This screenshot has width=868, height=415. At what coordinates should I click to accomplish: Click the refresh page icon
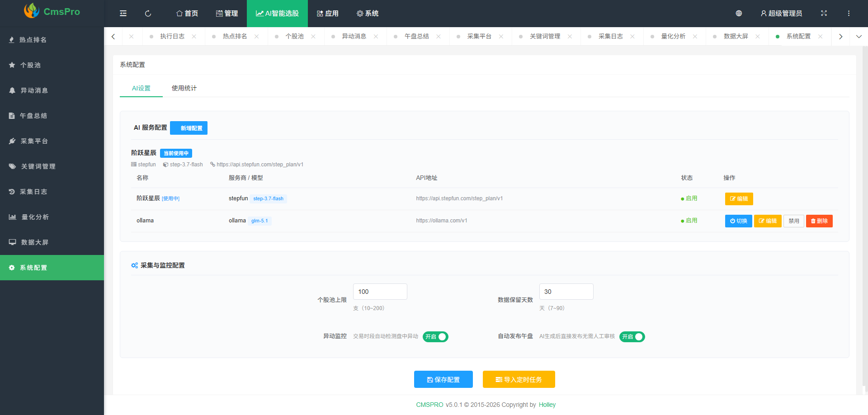point(148,14)
